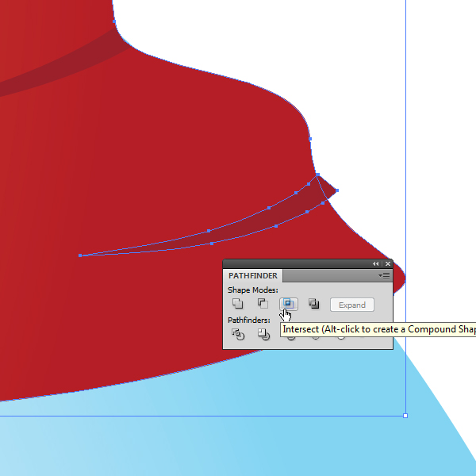This screenshot has height=476, width=476.
Task: Click the stripe's rightmost anchor point outside the hat
Action: click(x=337, y=190)
